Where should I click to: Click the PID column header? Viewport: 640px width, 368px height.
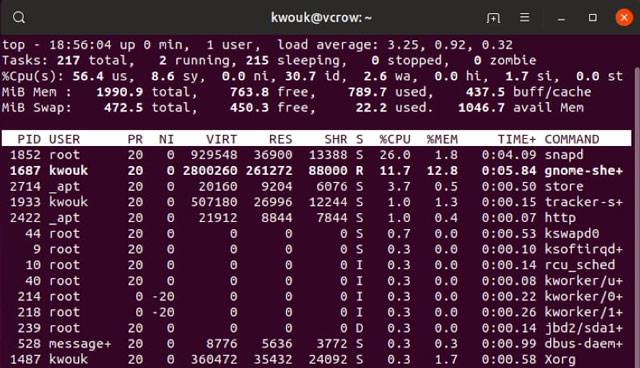point(29,139)
